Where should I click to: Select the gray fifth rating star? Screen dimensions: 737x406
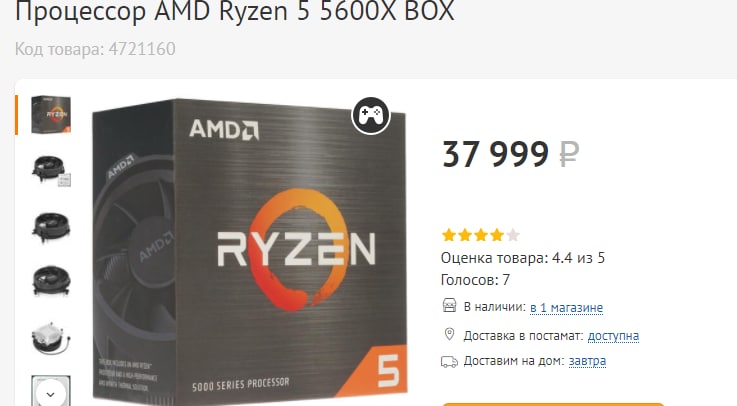click(x=513, y=234)
